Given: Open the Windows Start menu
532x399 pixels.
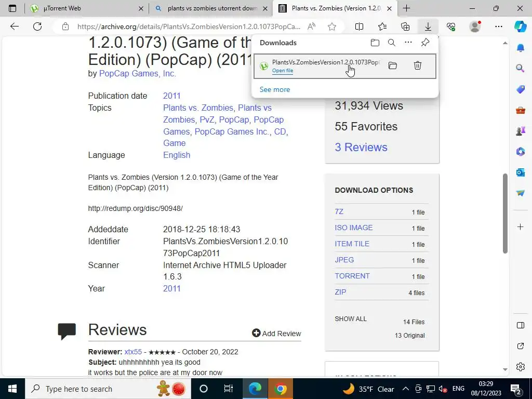Looking at the screenshot, I should (12, 389).
